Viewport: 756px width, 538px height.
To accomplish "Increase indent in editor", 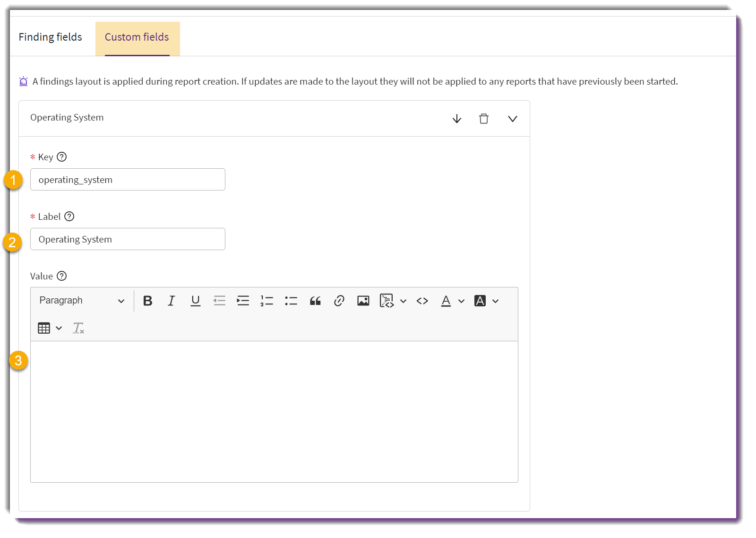I will 243,301.
